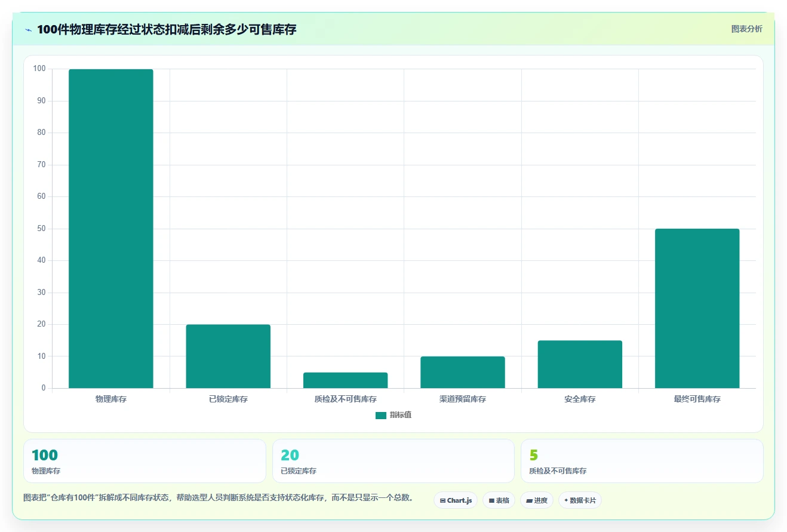787x532 pixels.
Task: Click the description text starting with 图表把
Action: [219, 497]
